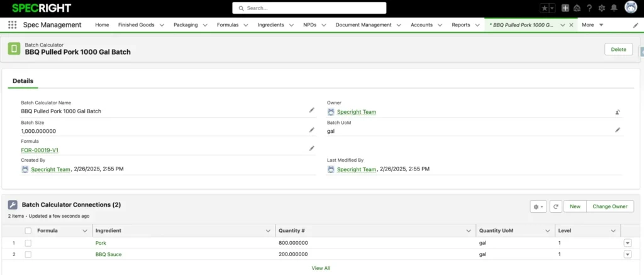Open the global actions plus icon
Screen dimensions: 644x275
click(565, 8)
